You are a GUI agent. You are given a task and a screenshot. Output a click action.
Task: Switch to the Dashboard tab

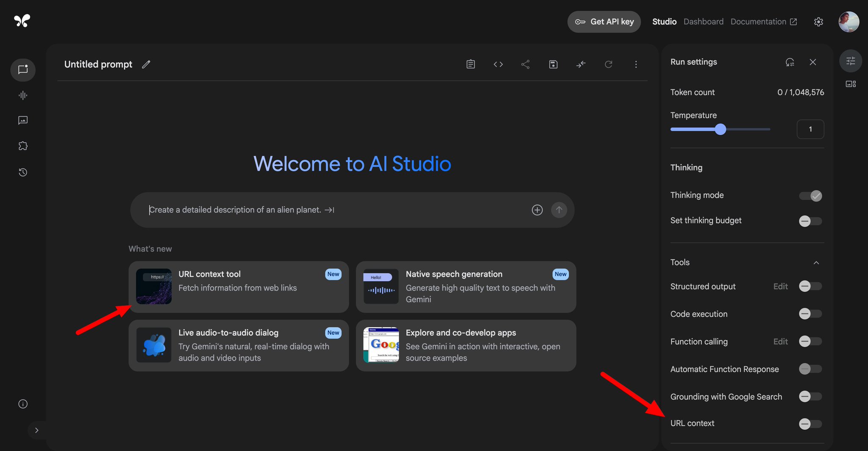click(x=704, y=22)
